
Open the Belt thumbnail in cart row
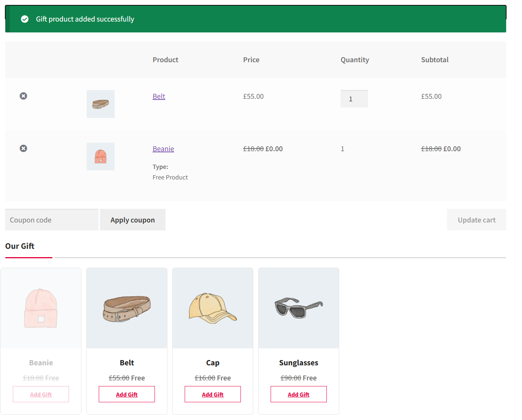(x=101, y=104)
